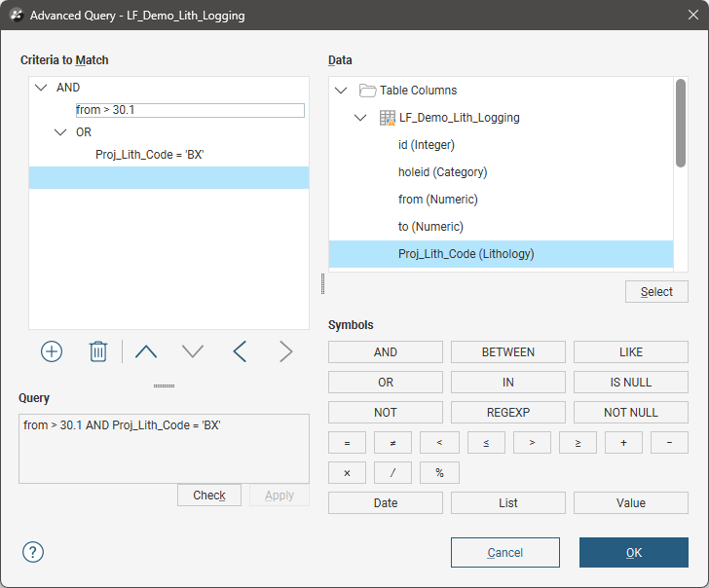Move criterion up with up arrow
709x588 pixels.
[146, 351]
